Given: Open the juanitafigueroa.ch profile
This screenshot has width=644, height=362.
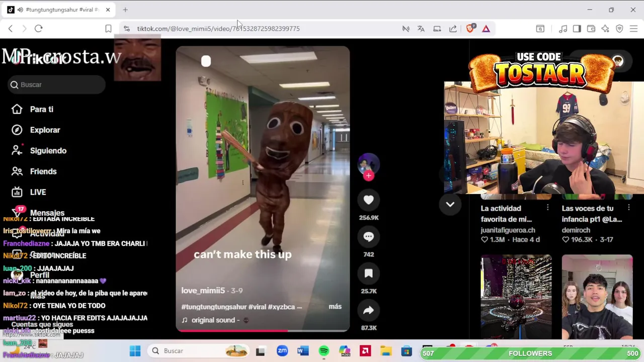Looking at the screenshot, I should pyautogui.click(x=508, y=230).
